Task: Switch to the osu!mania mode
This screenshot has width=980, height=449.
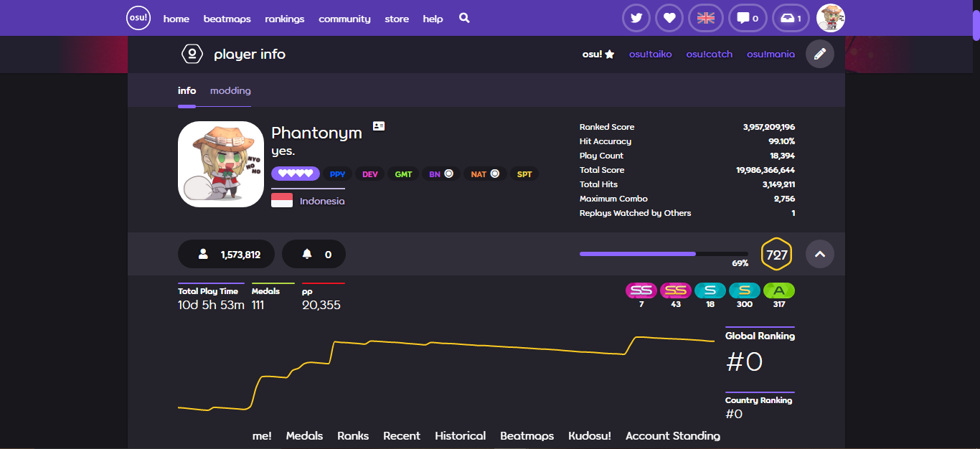Action: pos(771,54)
